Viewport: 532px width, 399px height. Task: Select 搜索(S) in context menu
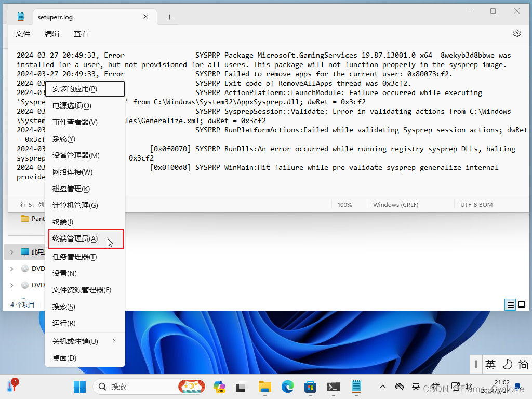pos(85,307)
